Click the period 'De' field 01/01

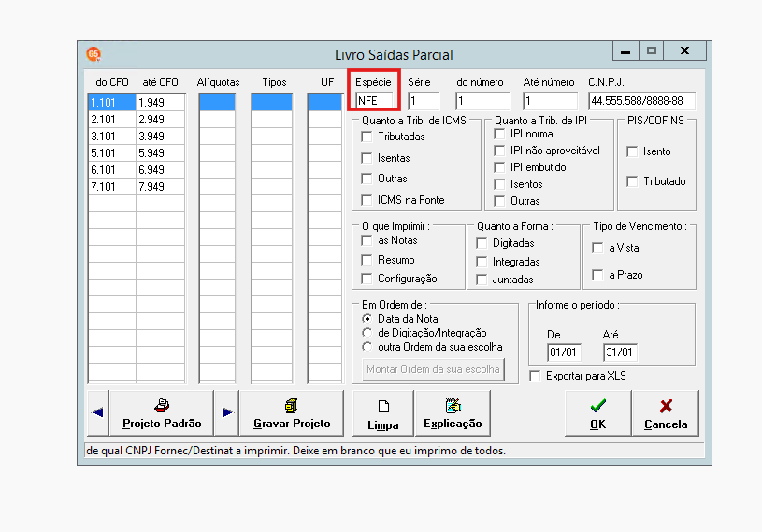[564, 352]
